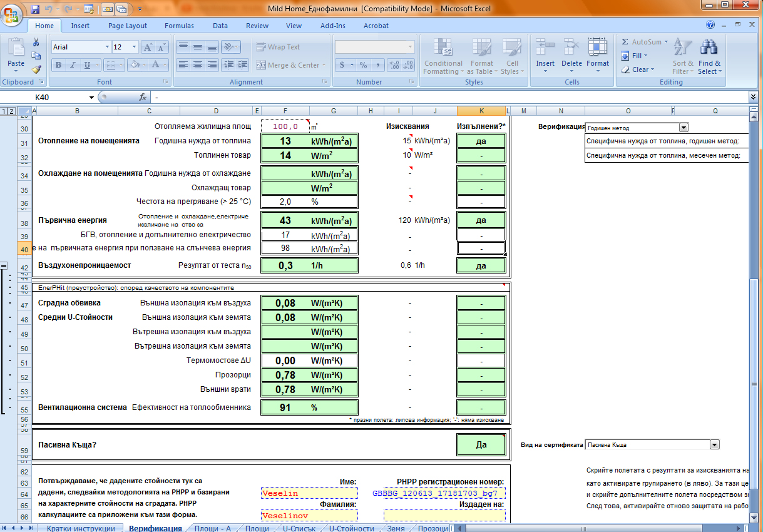
Task: Select the Format Painter brush
Action: click(x=36, y=69)
